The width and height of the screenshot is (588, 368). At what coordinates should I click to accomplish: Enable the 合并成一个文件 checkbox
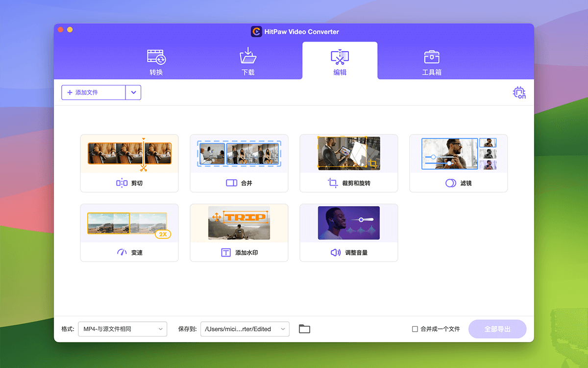[415, 329]
